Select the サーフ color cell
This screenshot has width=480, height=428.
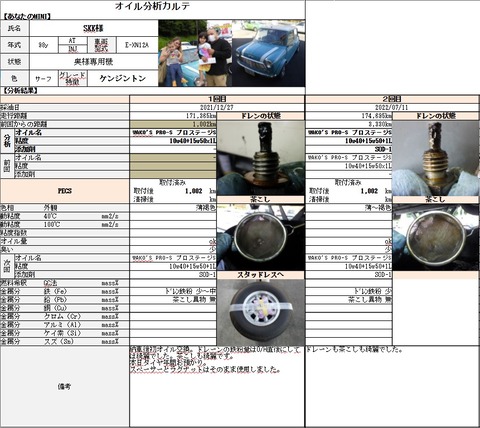[44, 79]
